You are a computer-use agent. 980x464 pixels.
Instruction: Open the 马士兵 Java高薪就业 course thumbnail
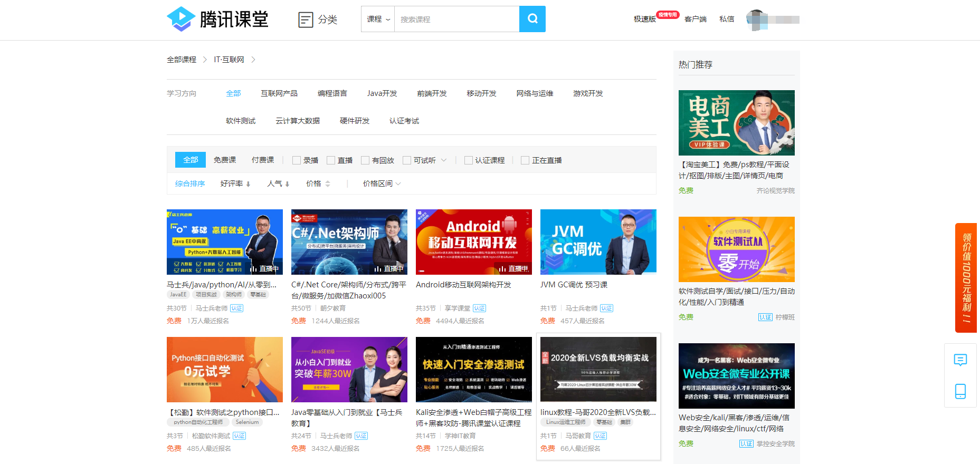coord(225,242)
